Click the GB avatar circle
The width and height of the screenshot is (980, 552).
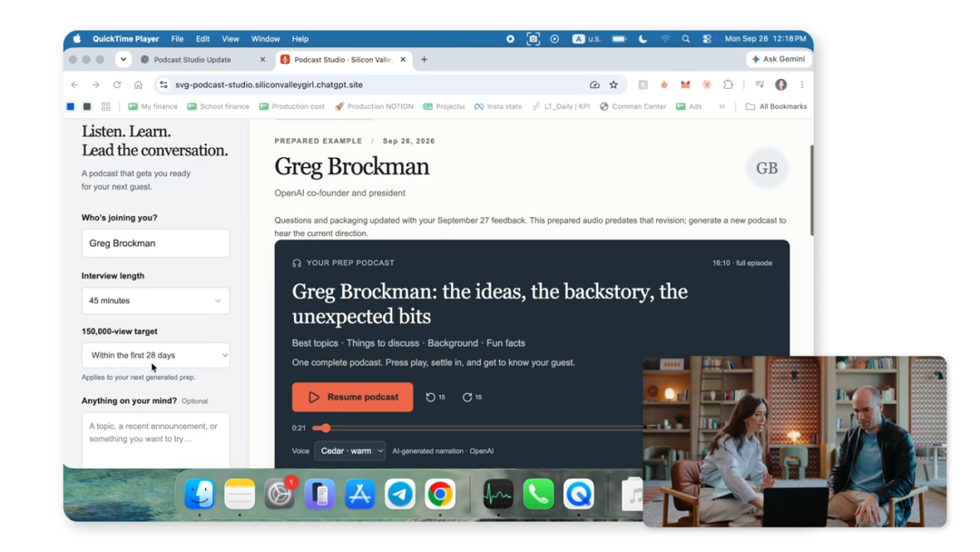point(767,168)
